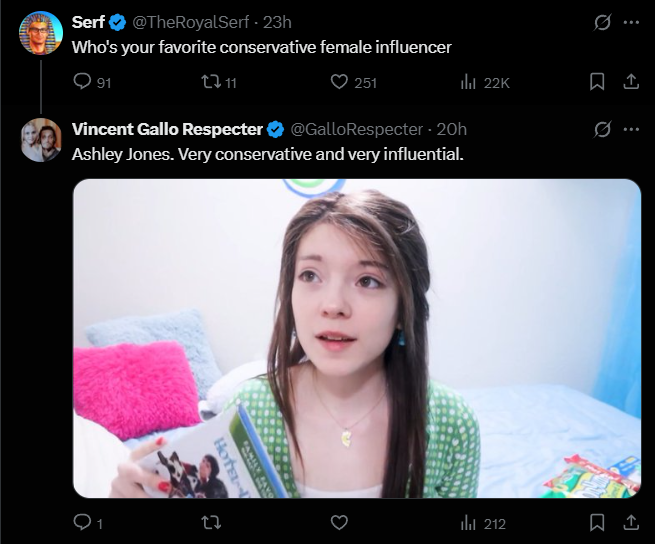Open the attached image in the reply

[x=356, y=338]
